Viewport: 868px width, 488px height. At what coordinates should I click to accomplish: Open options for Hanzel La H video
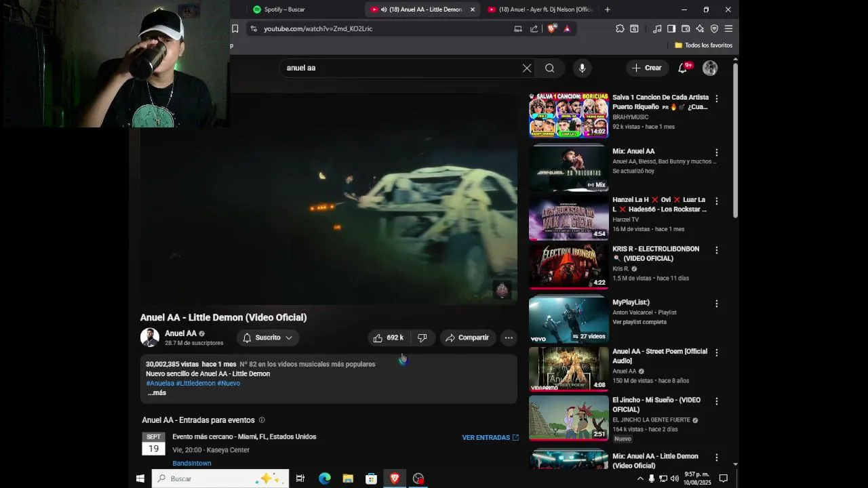click(x=716, y=201)
